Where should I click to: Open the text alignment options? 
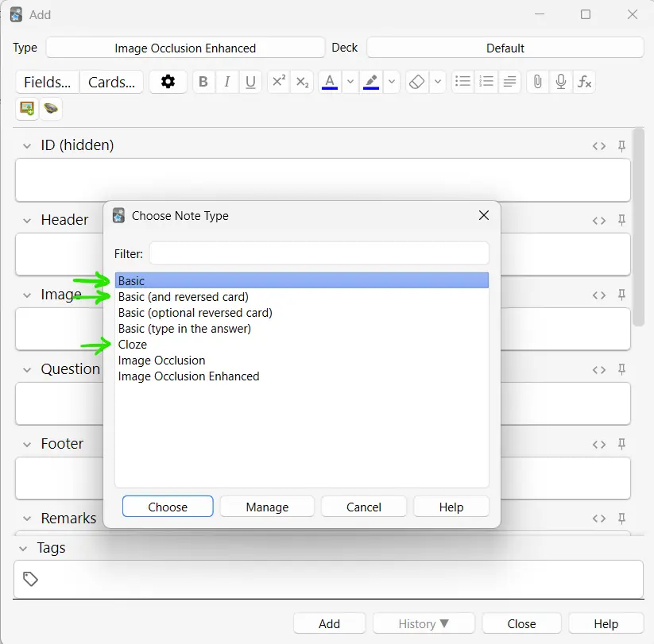[x=509, y=82]
